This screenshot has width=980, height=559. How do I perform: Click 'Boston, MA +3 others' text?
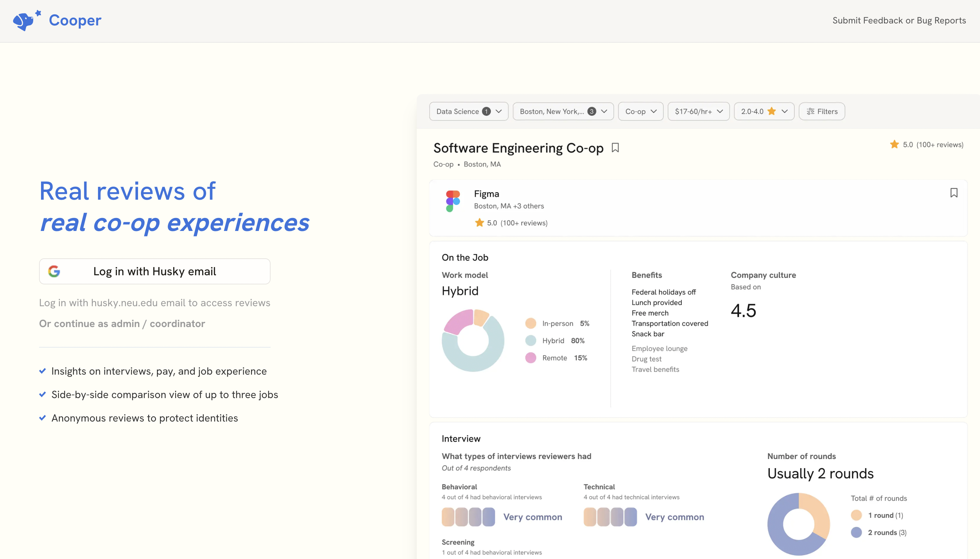coord(509,206)
